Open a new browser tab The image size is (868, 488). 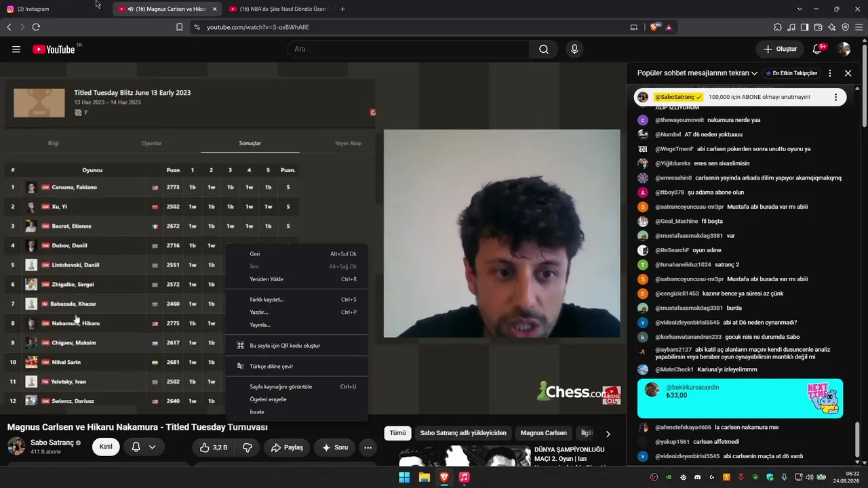(342, 9)
